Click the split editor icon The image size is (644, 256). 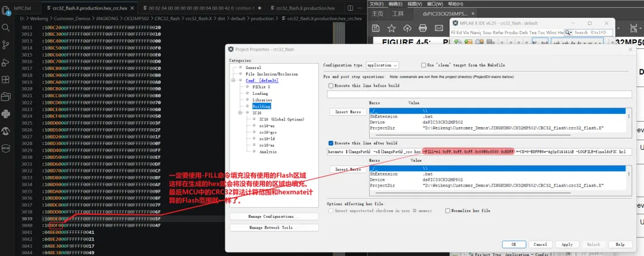(x=350, y=8)
